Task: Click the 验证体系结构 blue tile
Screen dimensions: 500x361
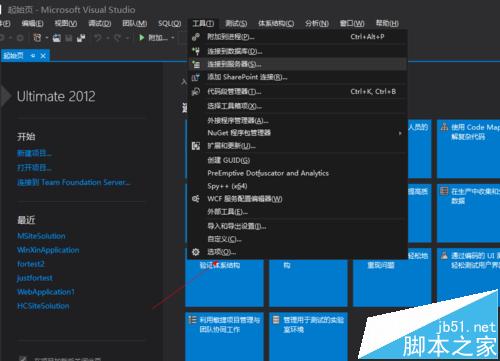Action: pos(224,283)
